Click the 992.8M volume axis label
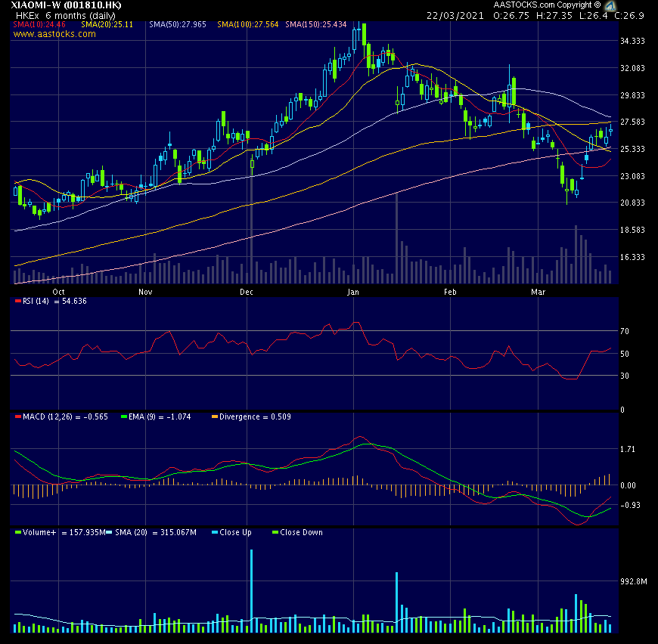The height and width of the screenshot is (644, 658). (x=634, y=581)
